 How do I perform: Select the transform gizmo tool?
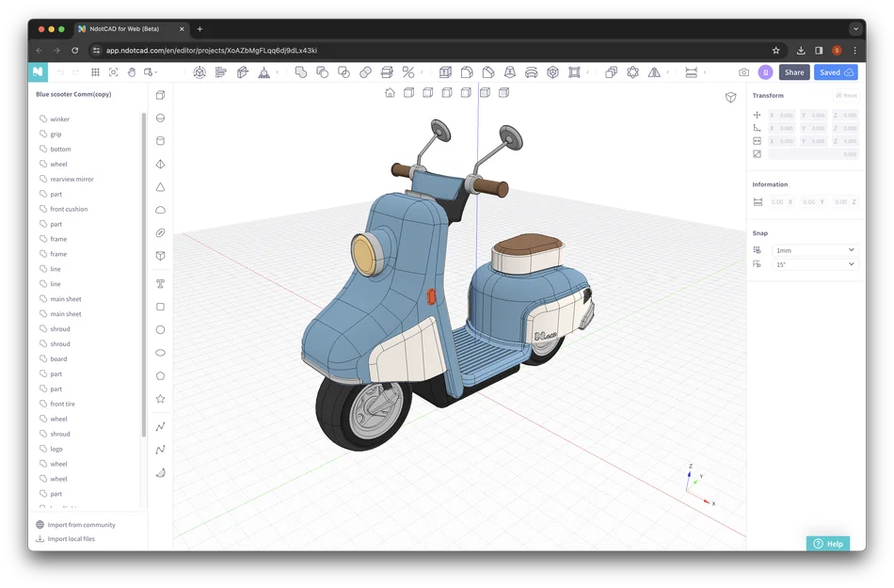coord(199,72)
